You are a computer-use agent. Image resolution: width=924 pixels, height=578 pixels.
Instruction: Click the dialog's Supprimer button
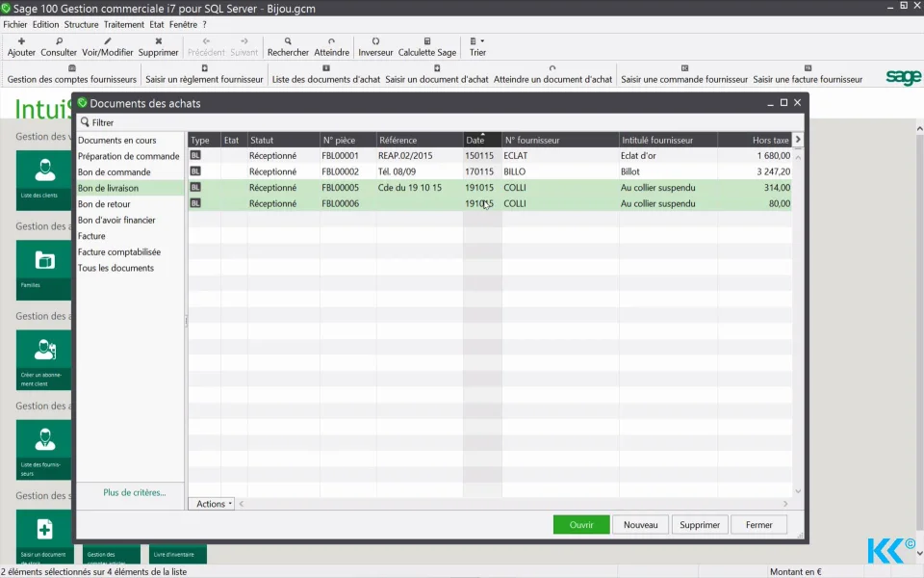pyautogui.click(x=700, y=525)
